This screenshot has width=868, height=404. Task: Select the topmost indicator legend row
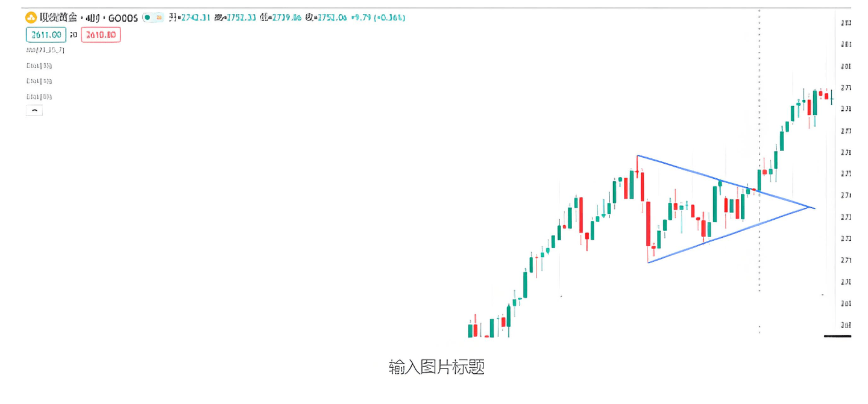[x=45, y=50]
